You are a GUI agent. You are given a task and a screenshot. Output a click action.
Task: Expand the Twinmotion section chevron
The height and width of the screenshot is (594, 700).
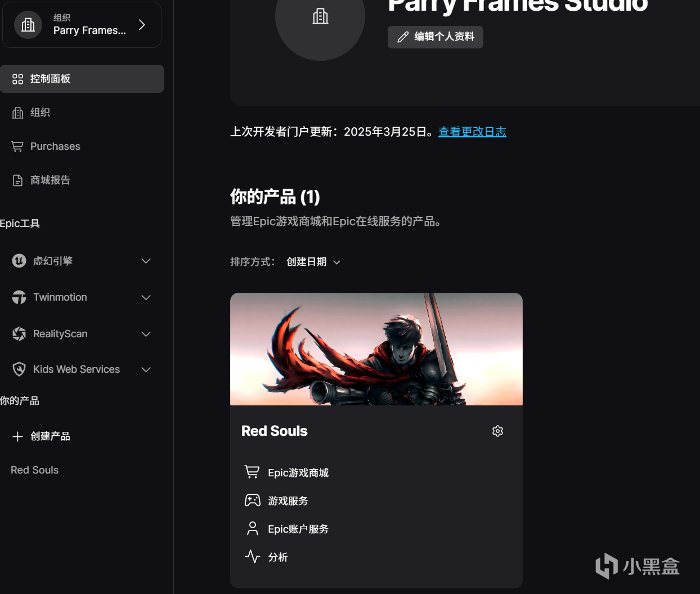[146, 297]
